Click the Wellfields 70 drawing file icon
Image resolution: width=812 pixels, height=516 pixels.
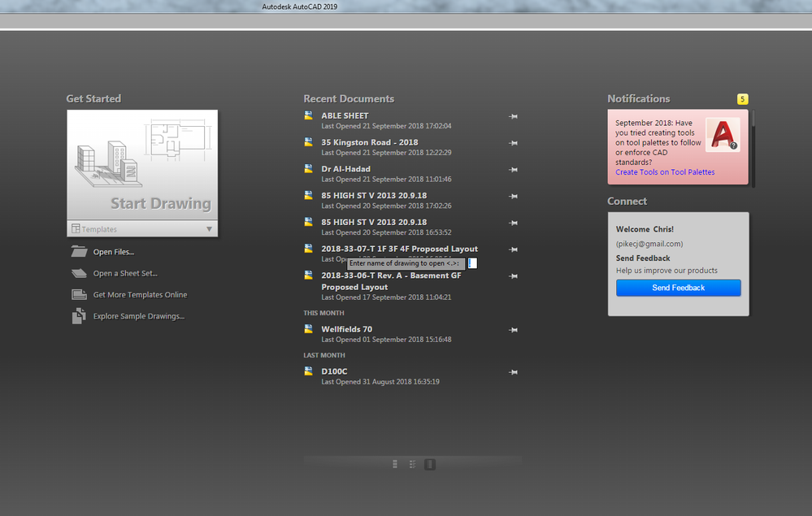(x=309, y=328)
